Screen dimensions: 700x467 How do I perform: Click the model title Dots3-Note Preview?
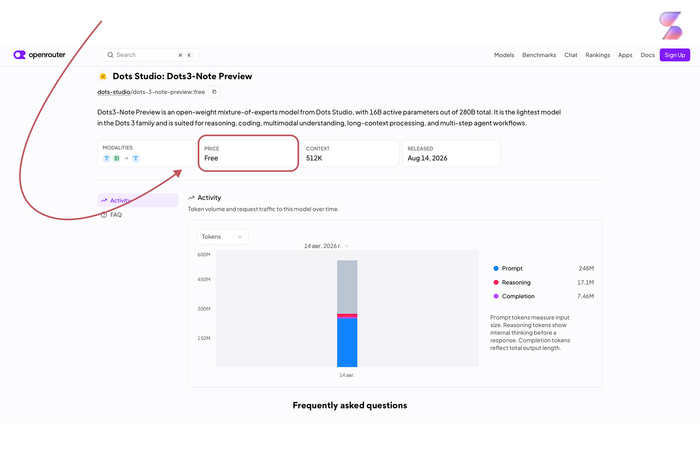tap(182, 76)
